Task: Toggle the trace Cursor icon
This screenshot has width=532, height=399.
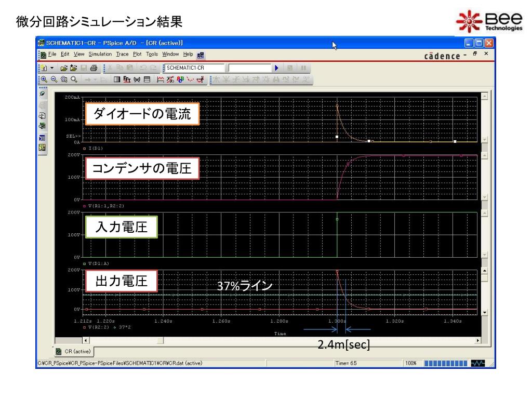Action: [x=200, y=79]
